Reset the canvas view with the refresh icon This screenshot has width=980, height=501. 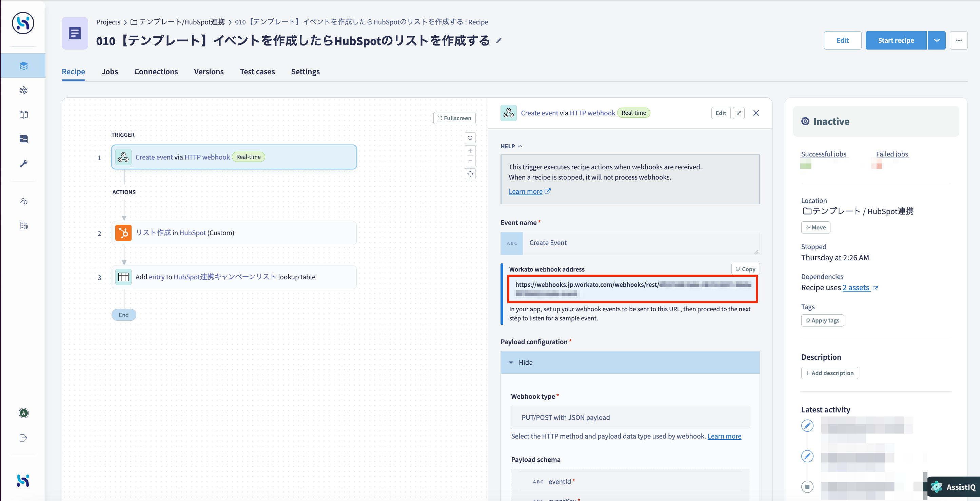tap(470, 137)
